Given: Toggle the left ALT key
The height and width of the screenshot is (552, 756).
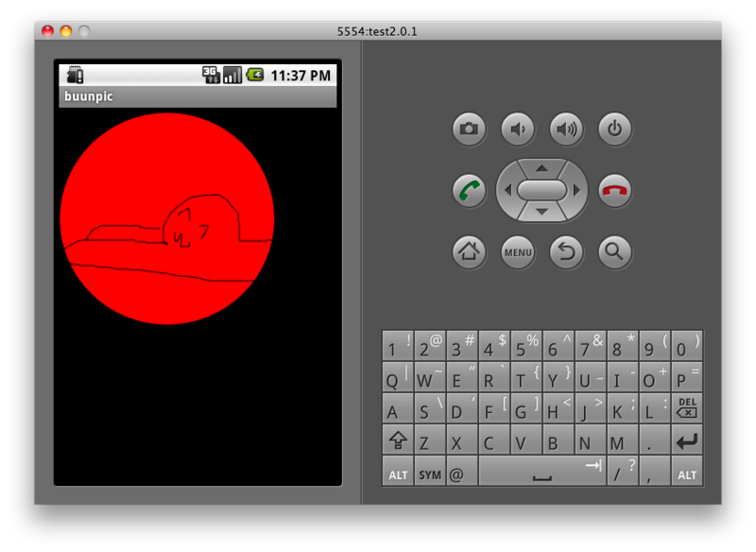Looking at the screenshot, I should 398,471.
